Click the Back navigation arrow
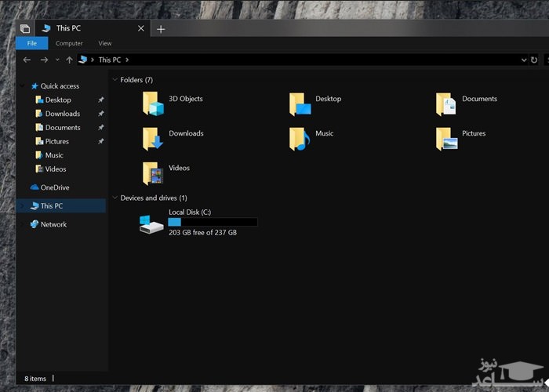549x392 pixels. 27,60
